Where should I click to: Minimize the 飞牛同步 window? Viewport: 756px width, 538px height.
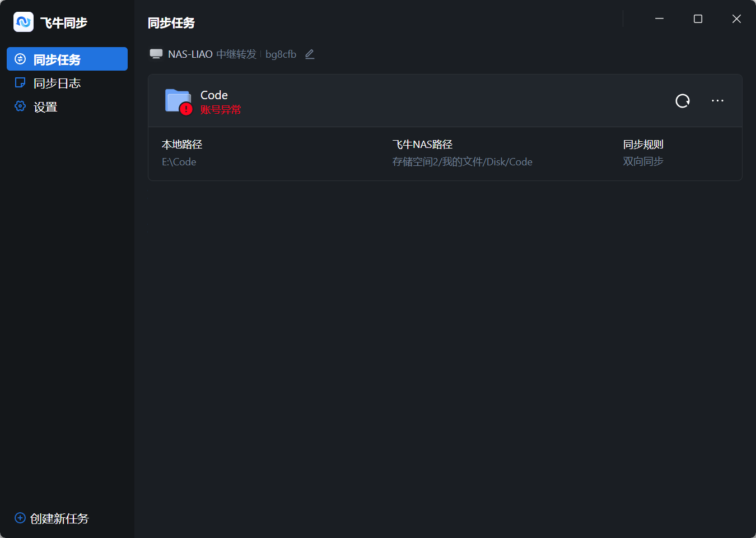point(660,18)
